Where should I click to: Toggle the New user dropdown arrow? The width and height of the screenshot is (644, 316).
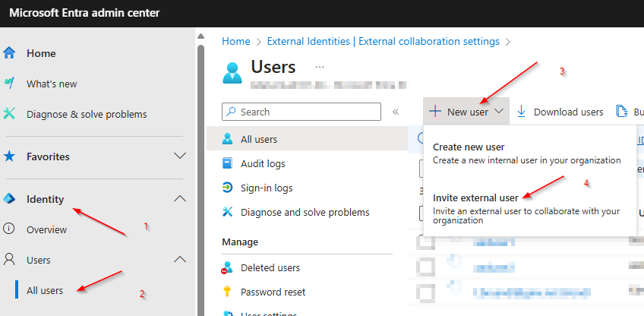499,112
